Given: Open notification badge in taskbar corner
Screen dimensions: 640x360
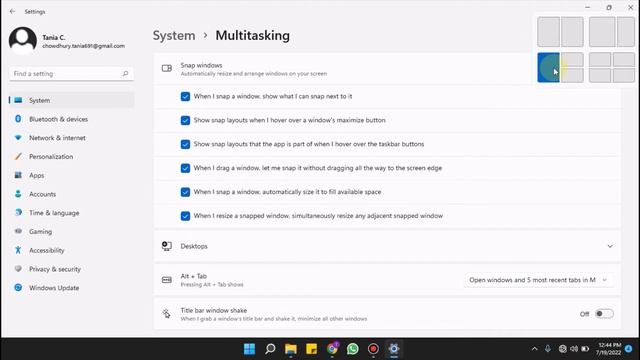Looking at the screenshot, I should pyautogui.click(x=629, y=349).
